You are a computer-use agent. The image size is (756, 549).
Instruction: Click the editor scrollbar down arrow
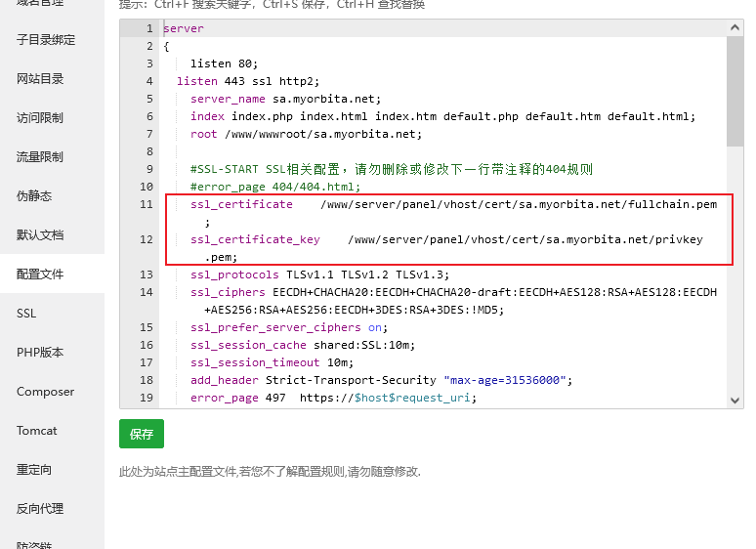pyautogui.click(x=735, y=399)
